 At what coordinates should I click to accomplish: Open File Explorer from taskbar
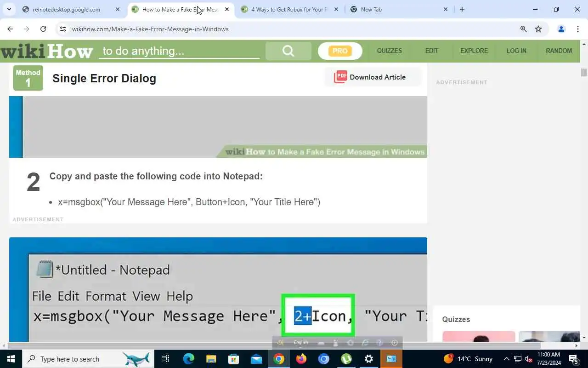point(211,359)
